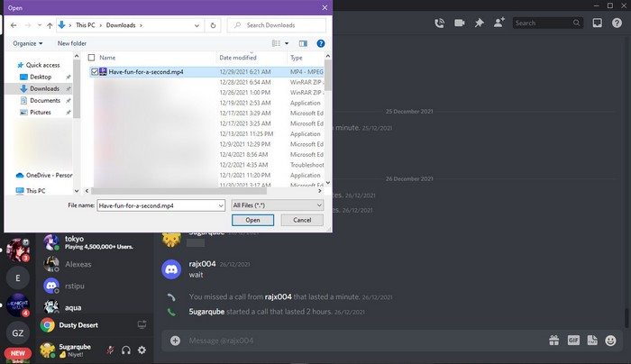Image resolution: width=631 pixels, height=364 pixels.
Task: Open the sticker picker icon
Action: click(592, 341)
